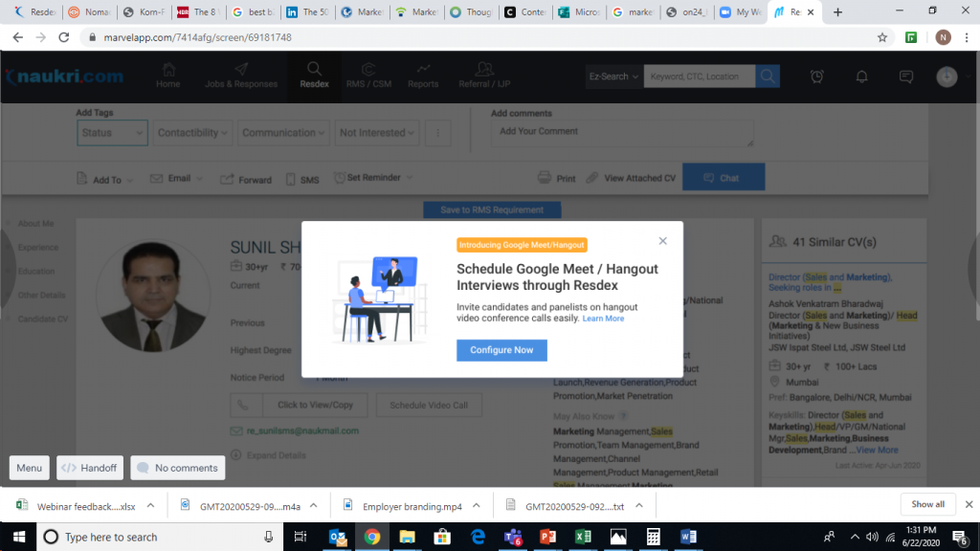980x551 pixels.
Task: Focus the Keyword, CTC, Location search field
Action: (699, 77)
